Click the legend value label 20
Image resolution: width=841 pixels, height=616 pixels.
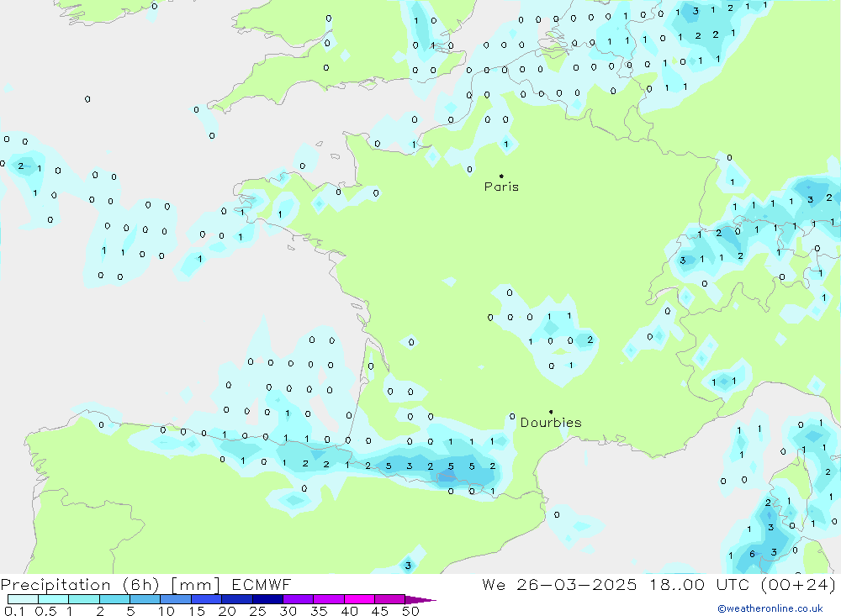click(x=227, y=611)
